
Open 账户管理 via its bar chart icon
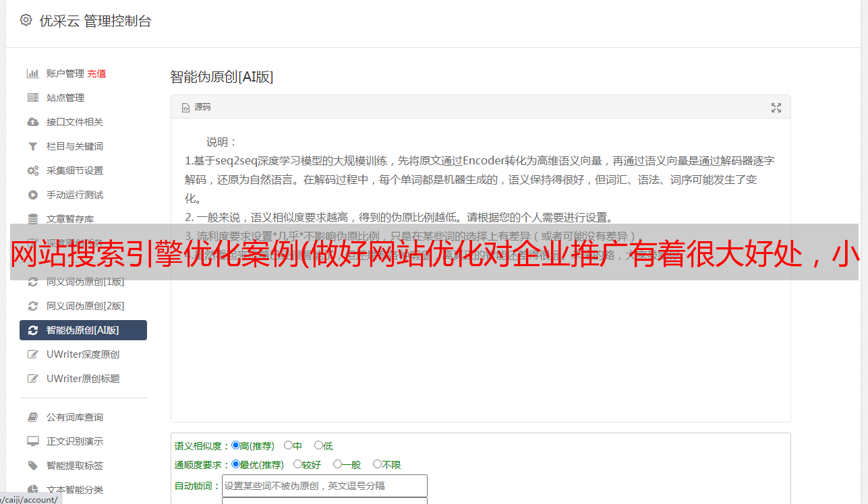click(32, 73)
